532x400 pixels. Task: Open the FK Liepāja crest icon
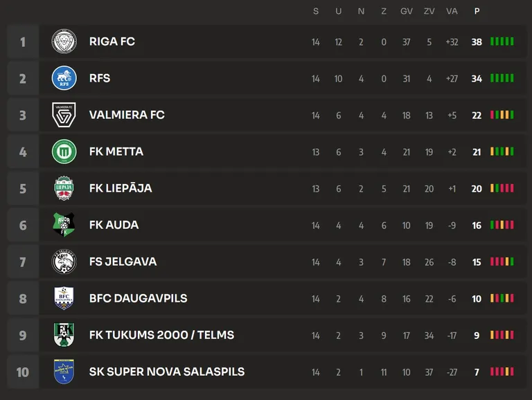pyautogui.click(x=64, y=188)
